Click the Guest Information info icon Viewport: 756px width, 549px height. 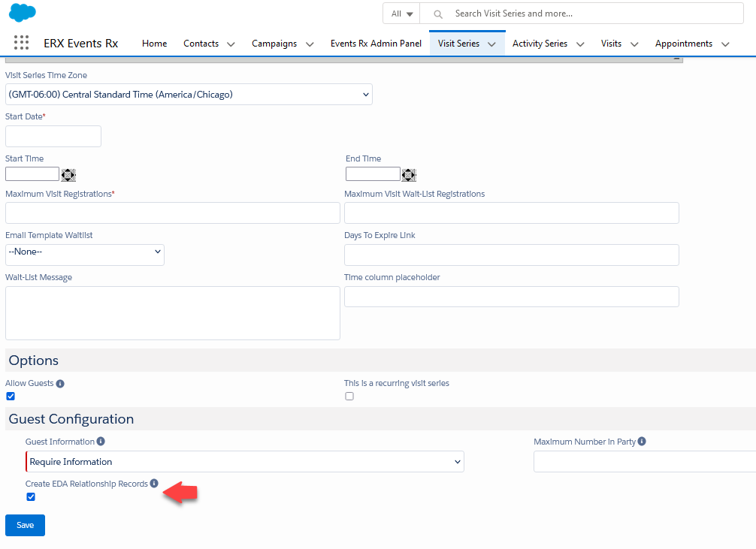pyautogui.click(x=101, y=442)
